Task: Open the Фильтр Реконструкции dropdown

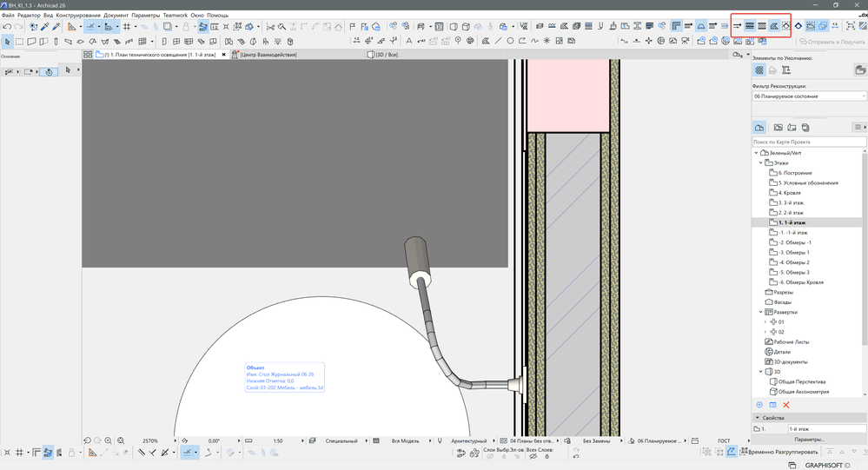Action: (809, 96)
